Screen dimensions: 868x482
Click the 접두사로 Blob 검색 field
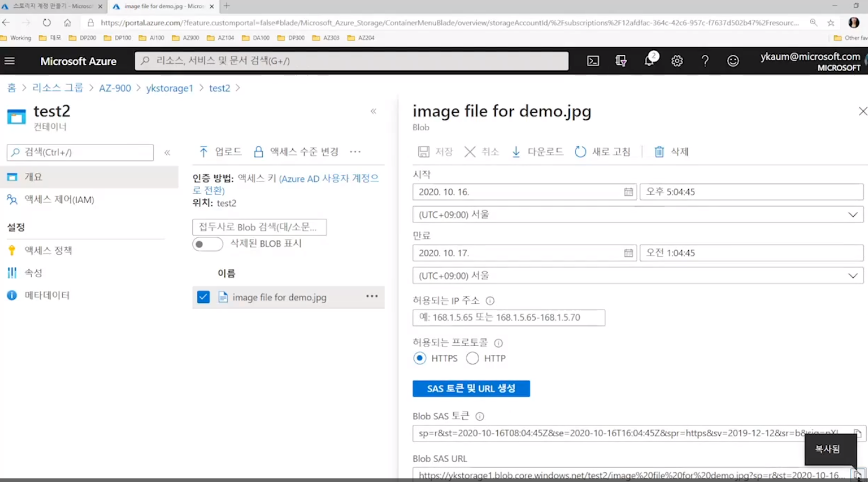259,227
